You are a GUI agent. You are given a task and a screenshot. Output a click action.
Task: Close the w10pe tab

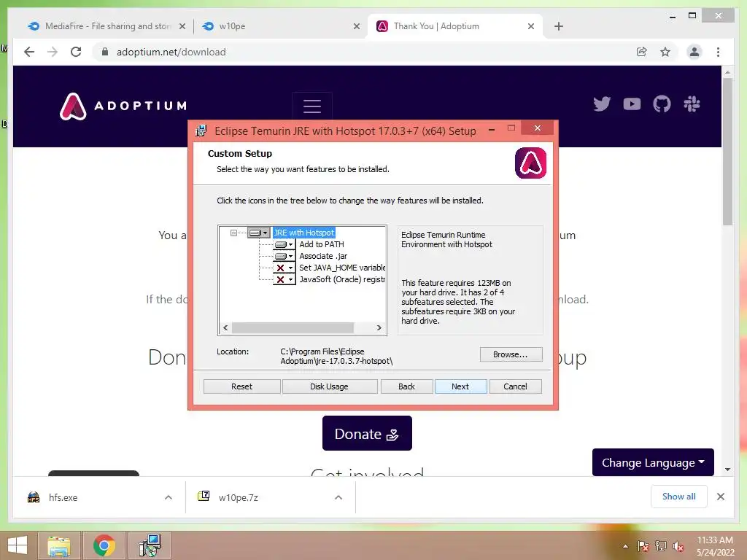[x=356, y=26]
